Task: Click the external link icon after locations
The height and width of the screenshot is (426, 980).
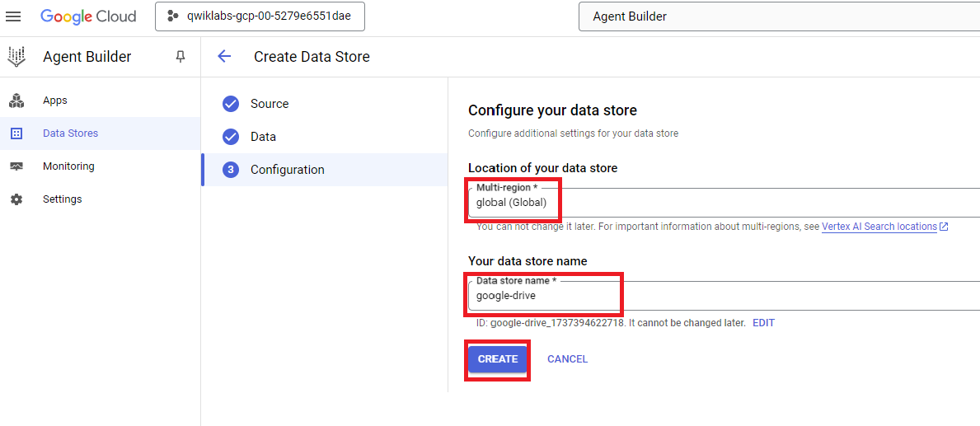Action: (944, 227)
